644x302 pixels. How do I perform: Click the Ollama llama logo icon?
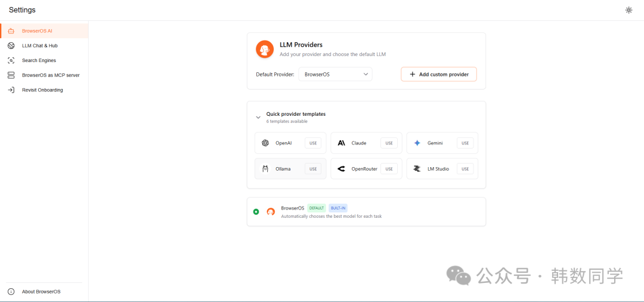265,169
